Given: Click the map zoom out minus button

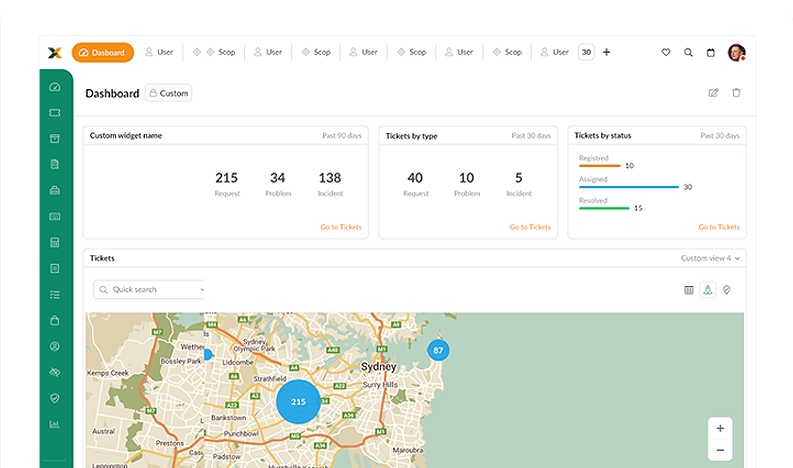Looking at the screenshot, I should pyautogui.click(x=720, y=450).
